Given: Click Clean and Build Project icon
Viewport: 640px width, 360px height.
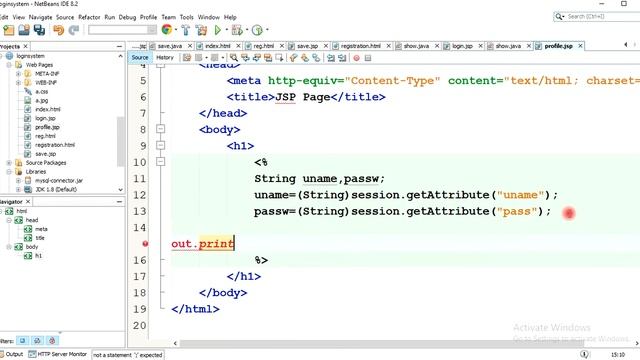Looking at the screenshot, I should (201, 30).
